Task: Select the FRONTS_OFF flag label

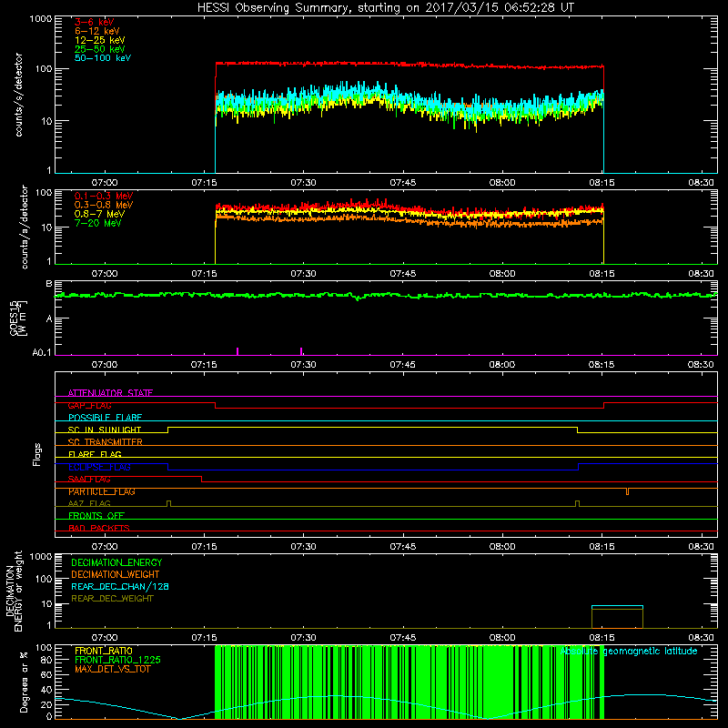Action: click(x=96, y=515)
